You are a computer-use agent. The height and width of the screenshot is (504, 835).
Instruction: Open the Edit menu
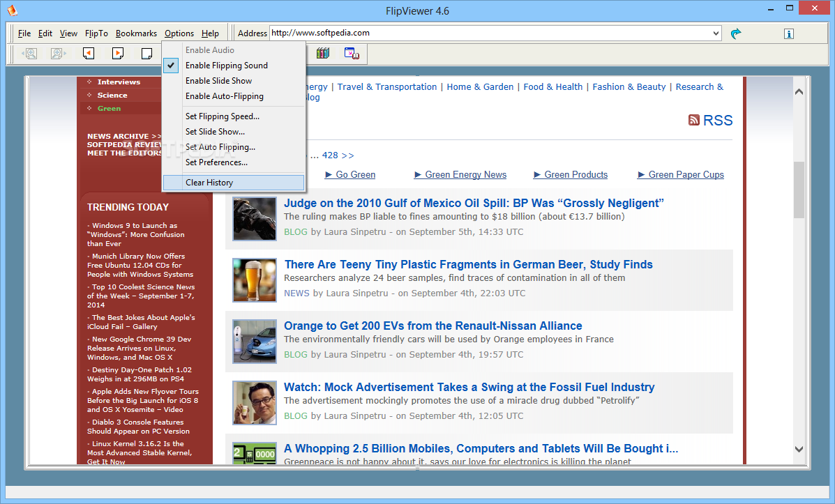click(x=45, y=33)
